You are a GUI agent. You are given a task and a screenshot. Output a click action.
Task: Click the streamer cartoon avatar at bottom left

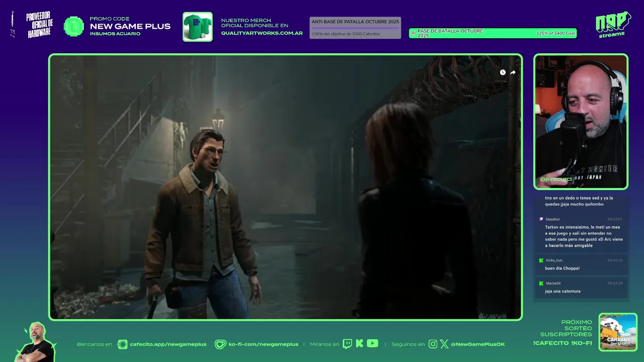click(x=36, y=342)
